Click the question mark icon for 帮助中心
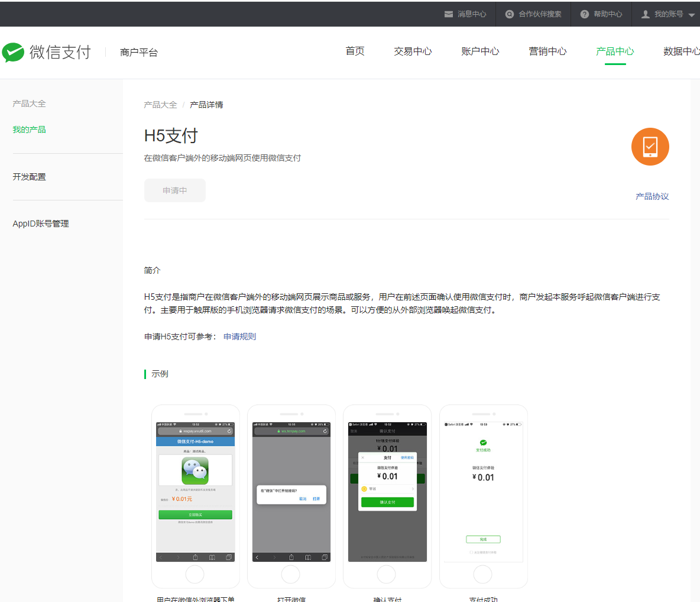 click(584, 14)
